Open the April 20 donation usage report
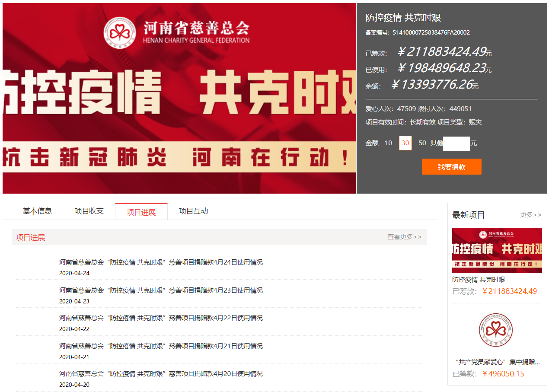The height and width of the screenshot is (392, 552). pyautogui.click(x=161, y=374)
